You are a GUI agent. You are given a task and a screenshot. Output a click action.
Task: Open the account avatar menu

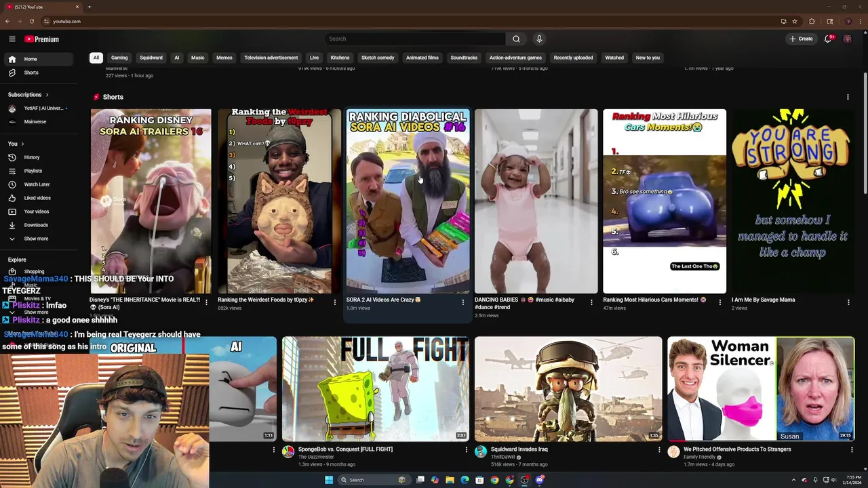click(847, 39)
